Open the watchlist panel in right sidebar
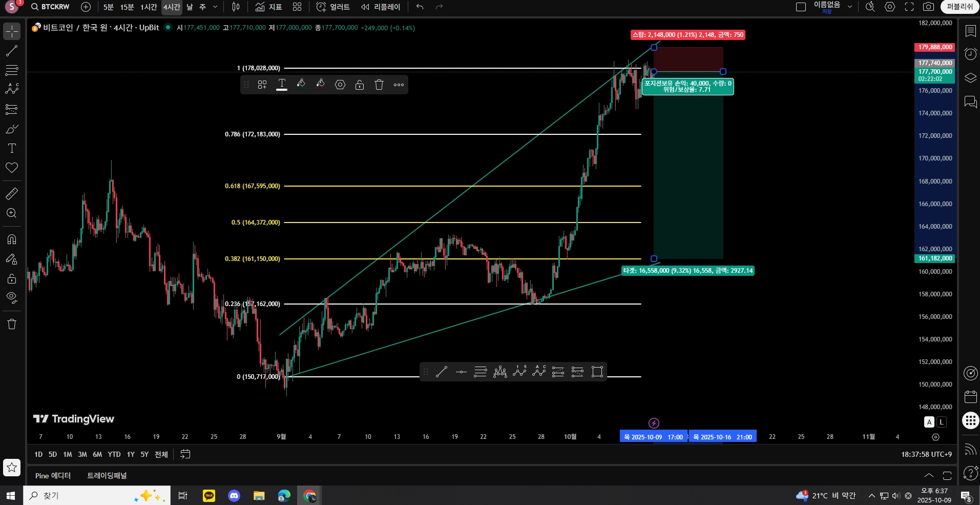980x505 pixels. click(x=971, y=31)
